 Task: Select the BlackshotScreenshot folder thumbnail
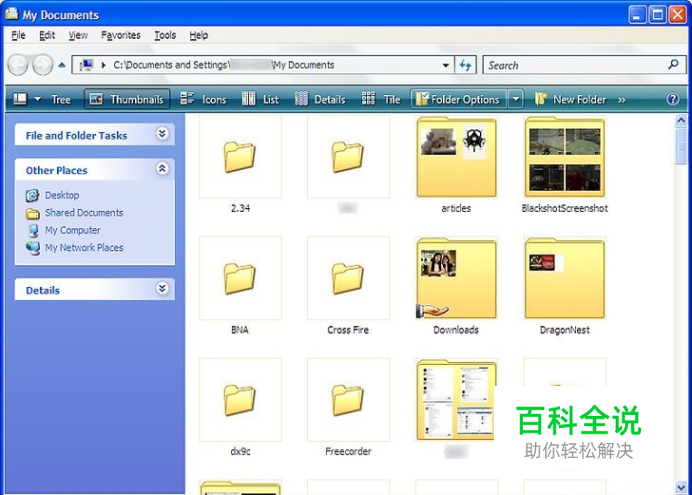pos(564,157)
